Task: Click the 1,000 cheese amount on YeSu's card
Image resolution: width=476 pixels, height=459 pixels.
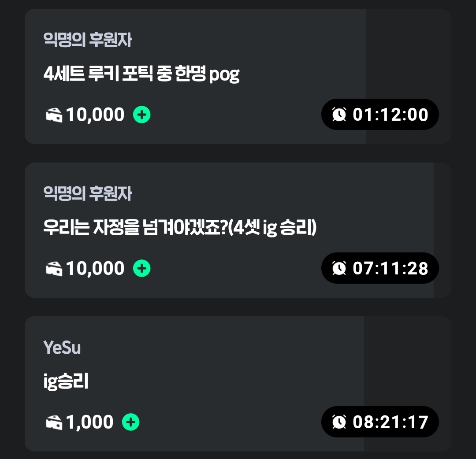Action: click(90, 422)
